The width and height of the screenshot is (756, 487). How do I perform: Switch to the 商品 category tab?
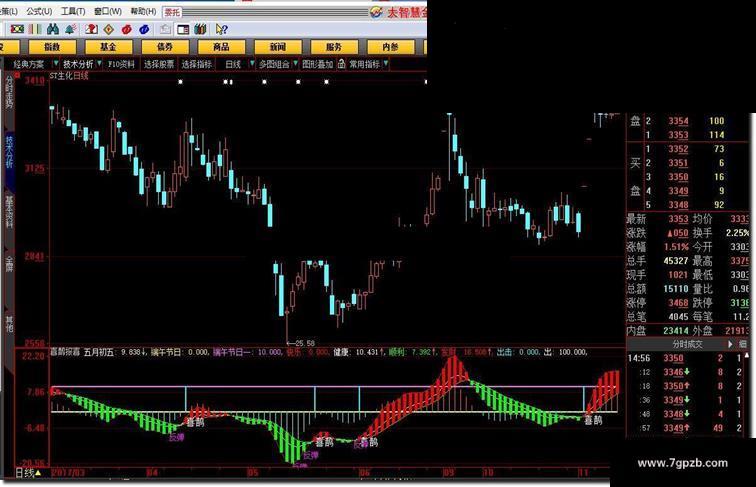point(221,47)
